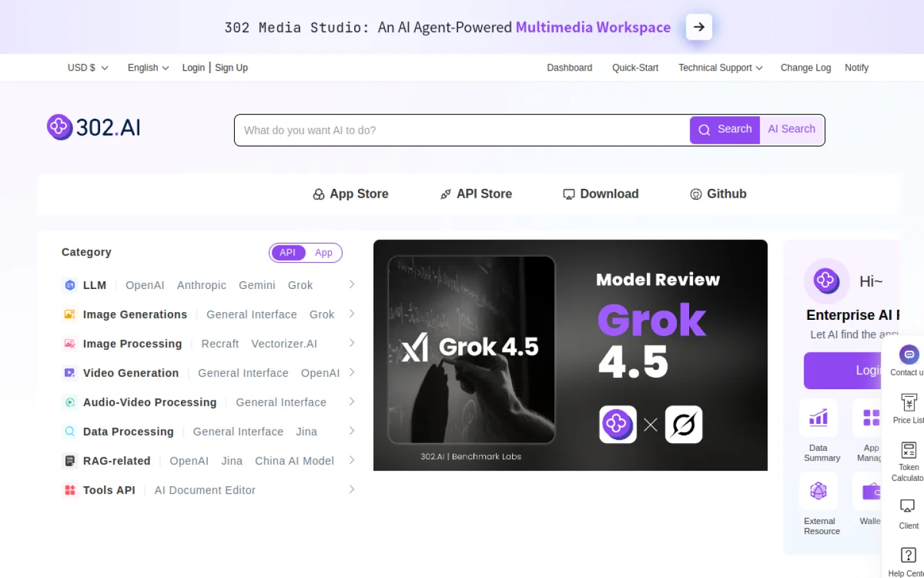Open the China AI Model link
The image size is (924, 578).
(x=295, y=460)
